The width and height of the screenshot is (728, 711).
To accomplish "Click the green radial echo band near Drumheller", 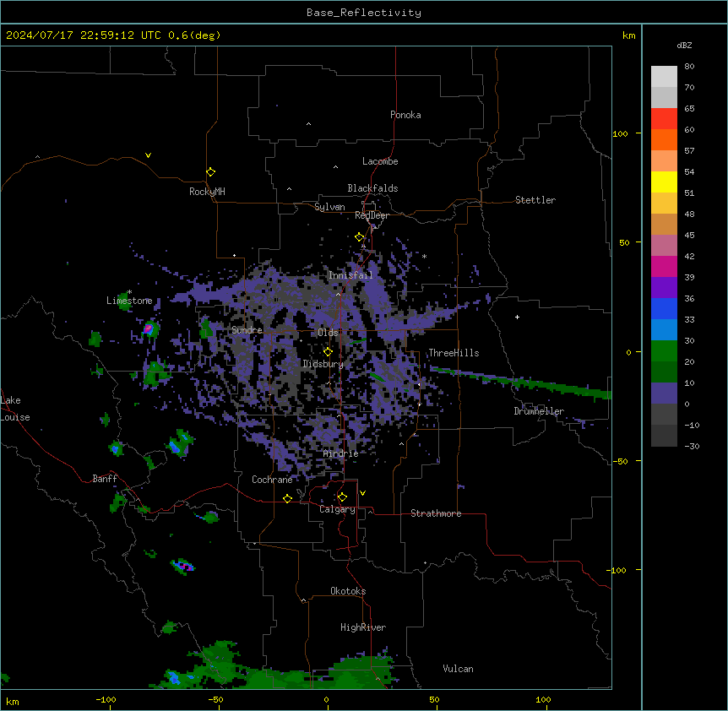I will [520, 383].
